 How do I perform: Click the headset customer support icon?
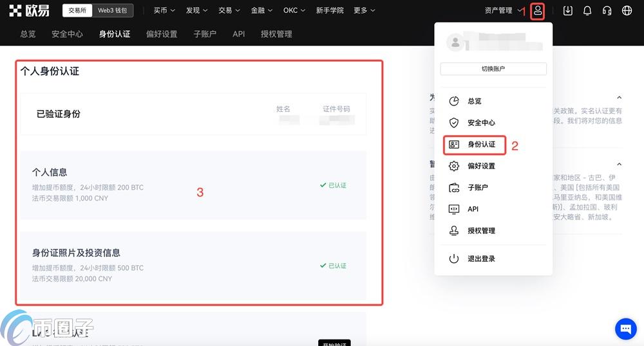(607, 10)
